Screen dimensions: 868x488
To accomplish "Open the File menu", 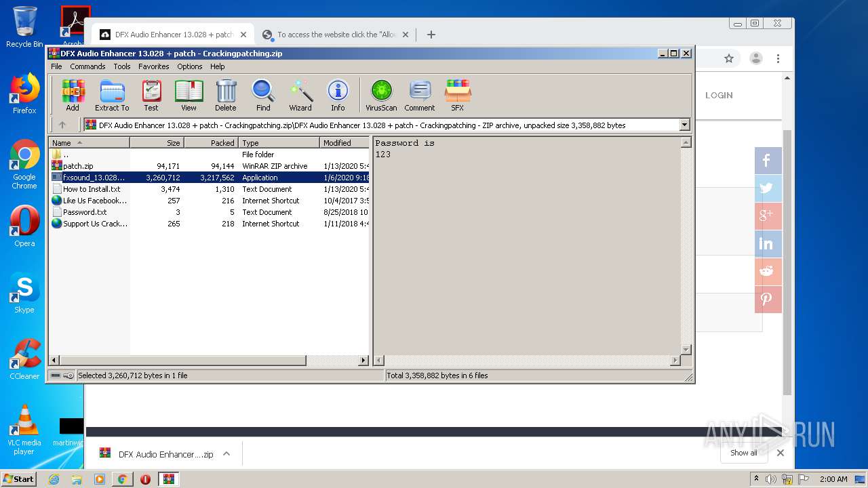I will (x=56, y=66).
